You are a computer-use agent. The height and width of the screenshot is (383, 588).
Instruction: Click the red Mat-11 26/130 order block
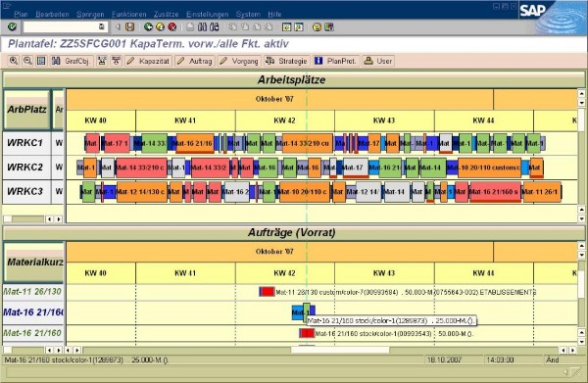[x=268, y=292]
